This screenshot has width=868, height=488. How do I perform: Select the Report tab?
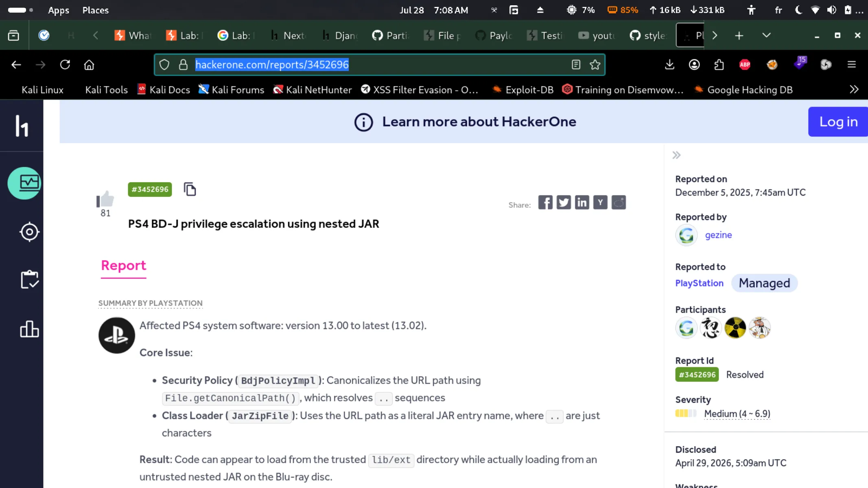[123, 266]
